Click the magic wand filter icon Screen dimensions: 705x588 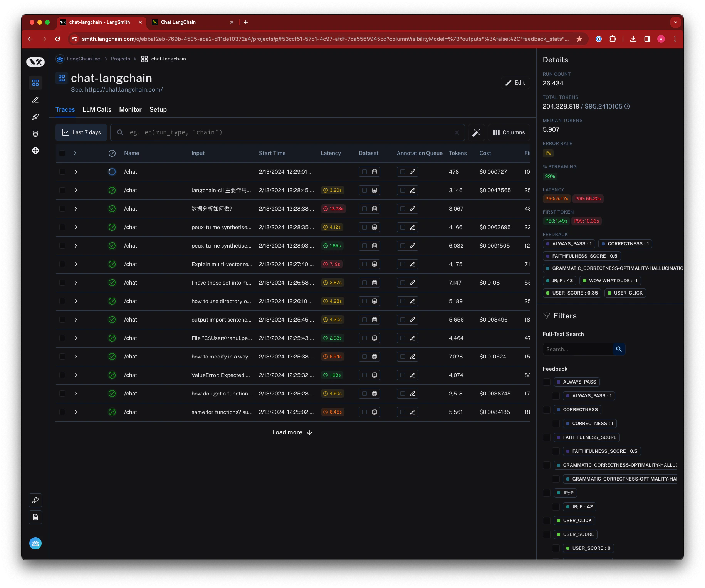tap(477, 132)
